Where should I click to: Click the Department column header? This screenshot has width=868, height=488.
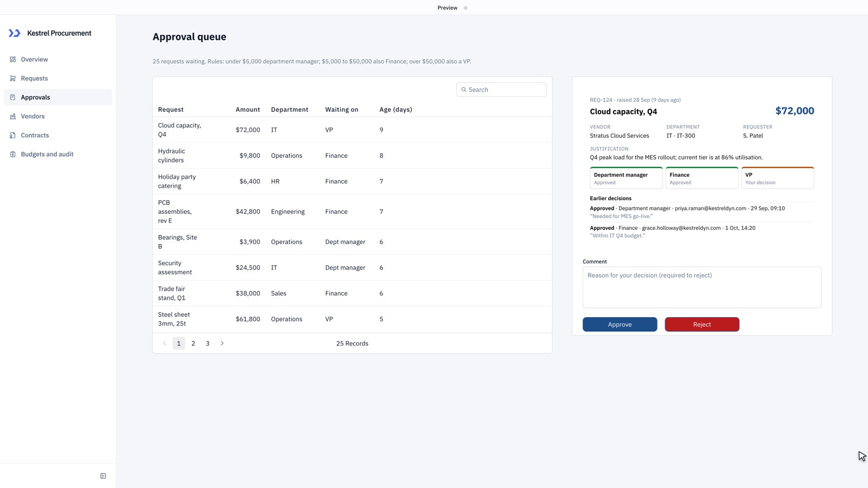click(x=290, y=110)
